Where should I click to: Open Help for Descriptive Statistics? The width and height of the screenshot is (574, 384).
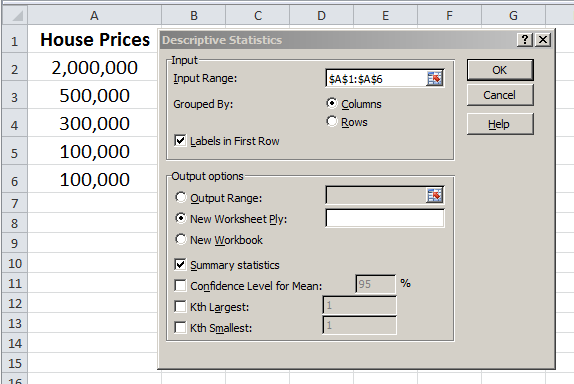coord(500,124)
